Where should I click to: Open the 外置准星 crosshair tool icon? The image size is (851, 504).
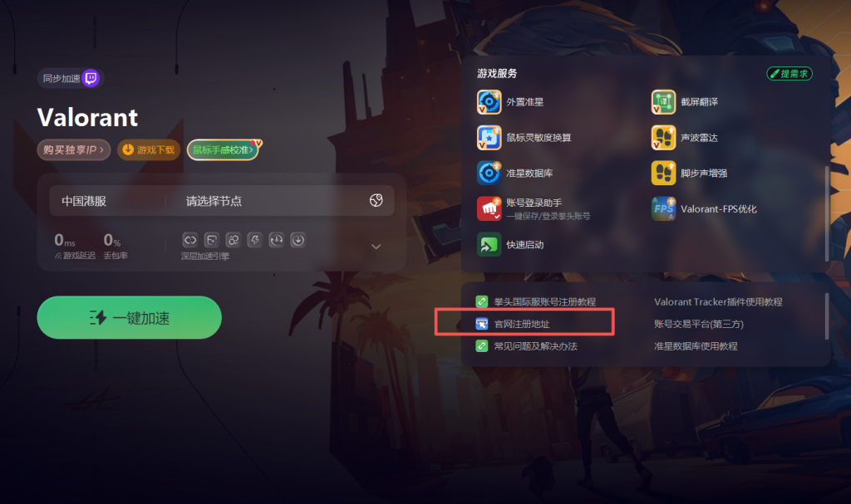coord(489,102)
